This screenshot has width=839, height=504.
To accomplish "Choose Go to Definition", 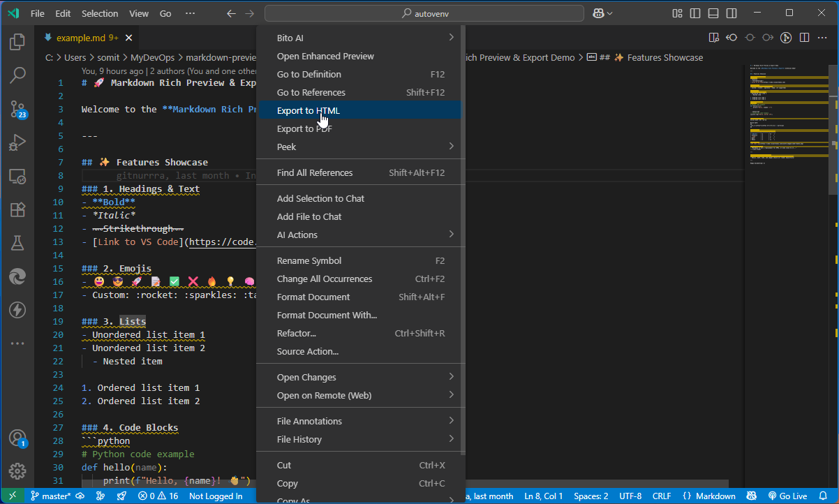I will tap(359, 74).
